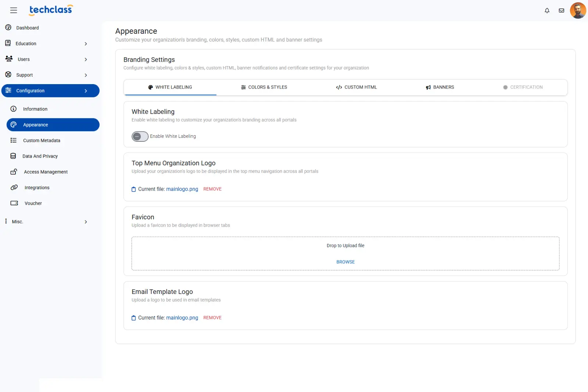Remove the Email Template Logo file
This screenshot has height=392, width=588.
(212, 318)
